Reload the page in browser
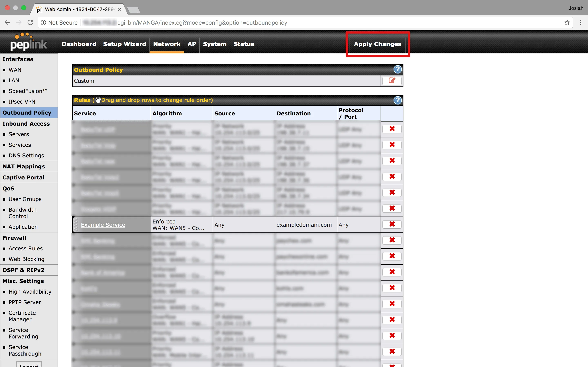 [x=30, y=23]
